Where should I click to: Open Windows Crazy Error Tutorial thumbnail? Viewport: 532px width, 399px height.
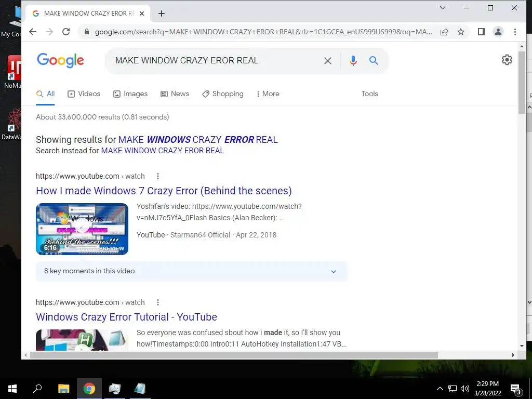pyautogui.click(x=82, y=340)
